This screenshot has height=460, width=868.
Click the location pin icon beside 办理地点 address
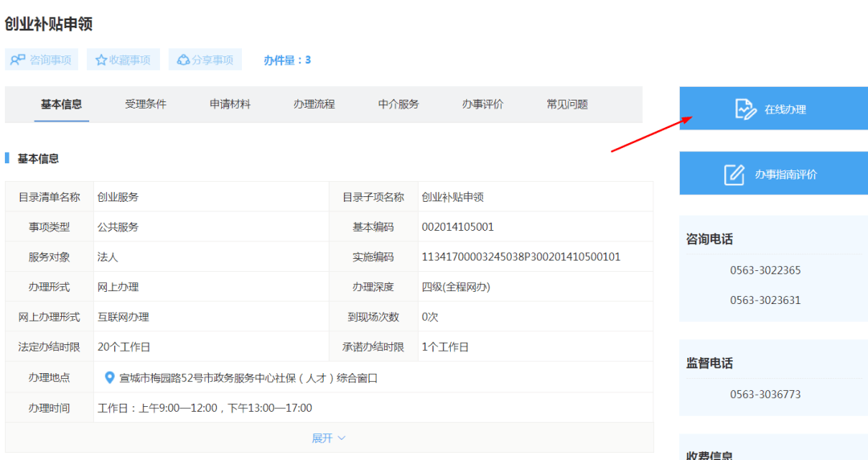[109, 378]
